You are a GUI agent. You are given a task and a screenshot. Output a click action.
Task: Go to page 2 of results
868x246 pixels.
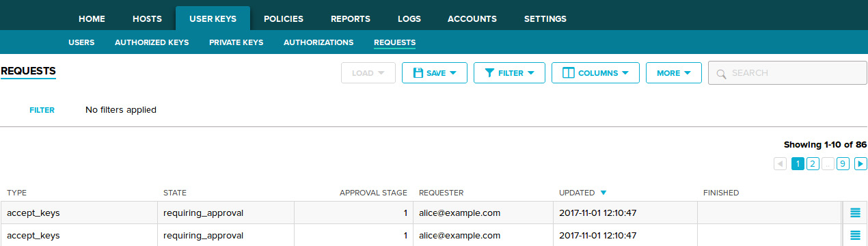tap(813, 163)
